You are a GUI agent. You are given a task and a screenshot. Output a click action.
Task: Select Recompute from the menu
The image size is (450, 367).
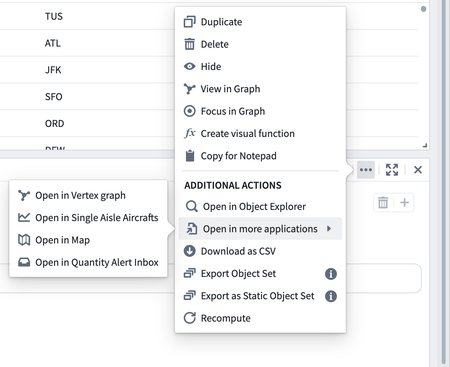coord(260,318)
